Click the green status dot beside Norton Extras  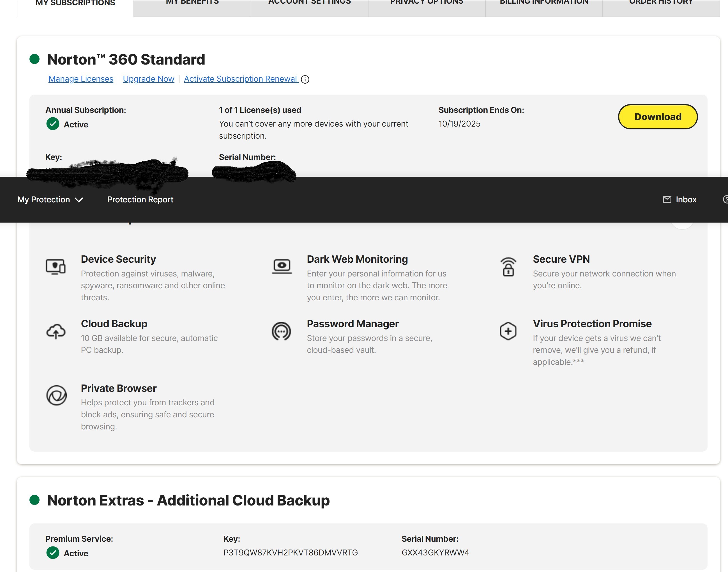click(x=34, y=500)
